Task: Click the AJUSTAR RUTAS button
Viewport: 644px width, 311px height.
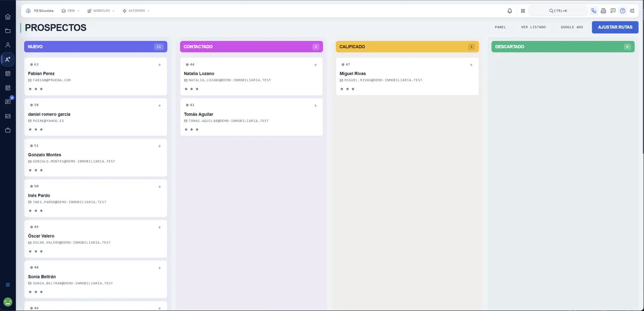Action: click(x=615, y=27)
